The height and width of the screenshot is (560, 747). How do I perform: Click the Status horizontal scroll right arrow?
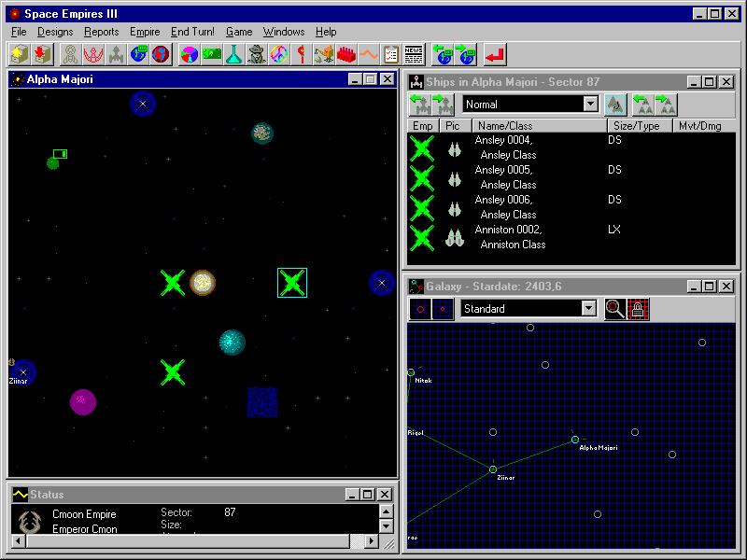pyautogui.click(x=372, y=541)
